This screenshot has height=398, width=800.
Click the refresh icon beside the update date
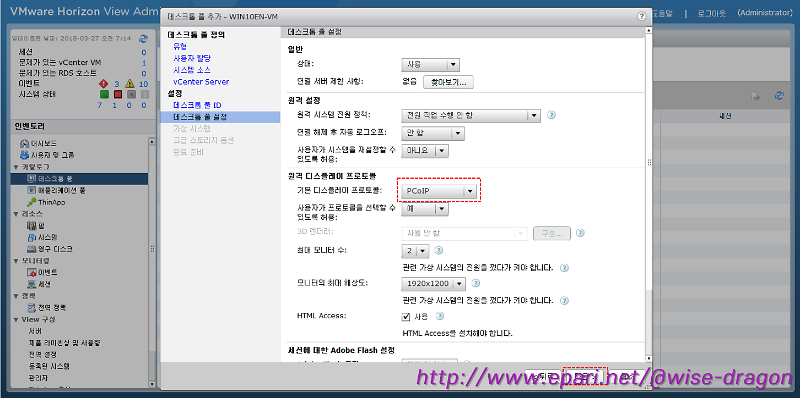click(x=143, y=38)
